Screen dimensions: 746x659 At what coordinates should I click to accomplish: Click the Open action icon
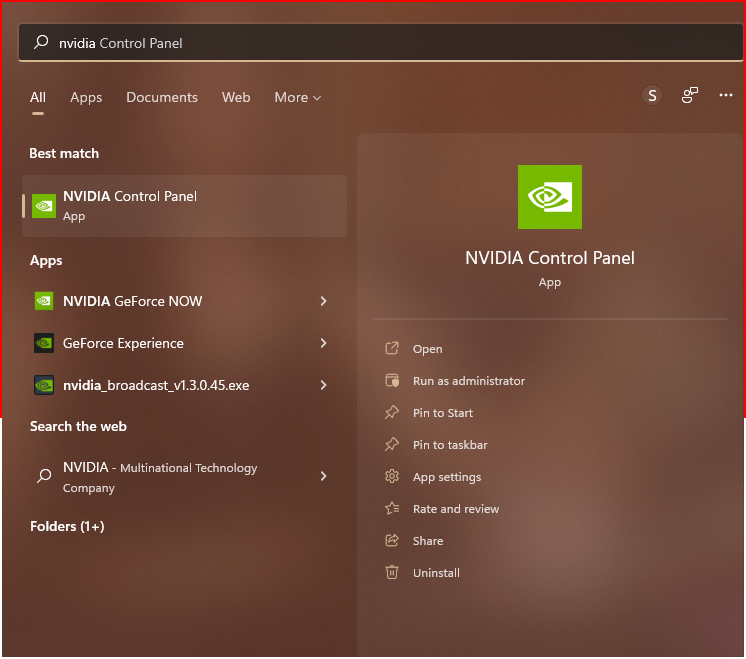coord(392,348)
